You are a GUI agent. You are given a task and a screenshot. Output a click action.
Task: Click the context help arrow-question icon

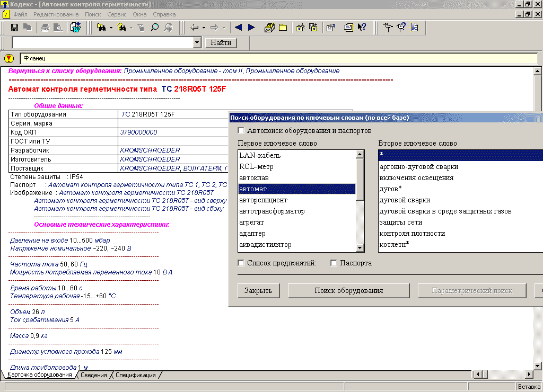tap(362, 28)
